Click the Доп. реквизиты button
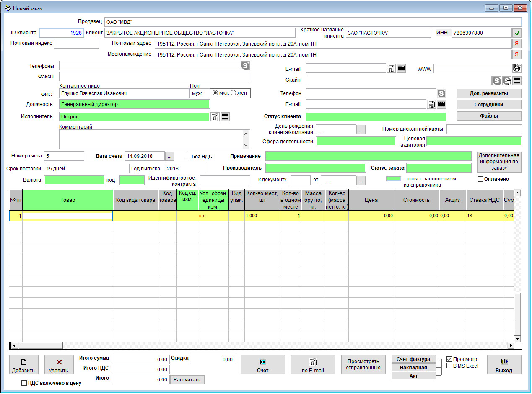 [x=489, y=93]
